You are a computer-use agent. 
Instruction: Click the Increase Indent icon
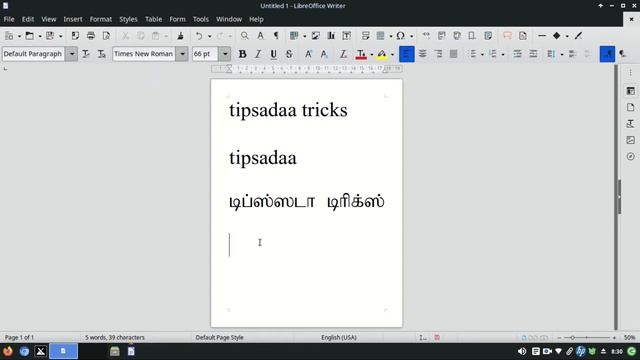(x=518, y=54)
